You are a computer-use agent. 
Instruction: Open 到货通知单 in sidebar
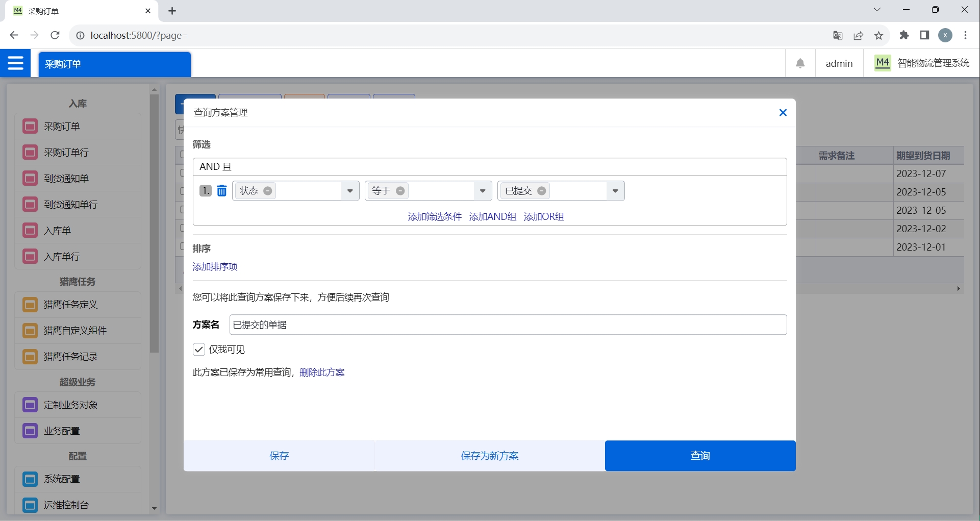(78, 178)
